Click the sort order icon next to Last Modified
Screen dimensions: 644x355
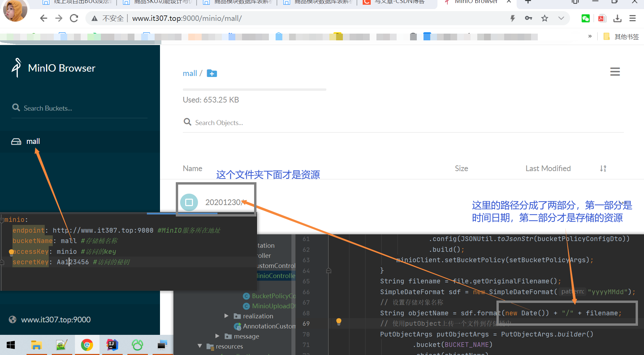[x=603, y=168]
